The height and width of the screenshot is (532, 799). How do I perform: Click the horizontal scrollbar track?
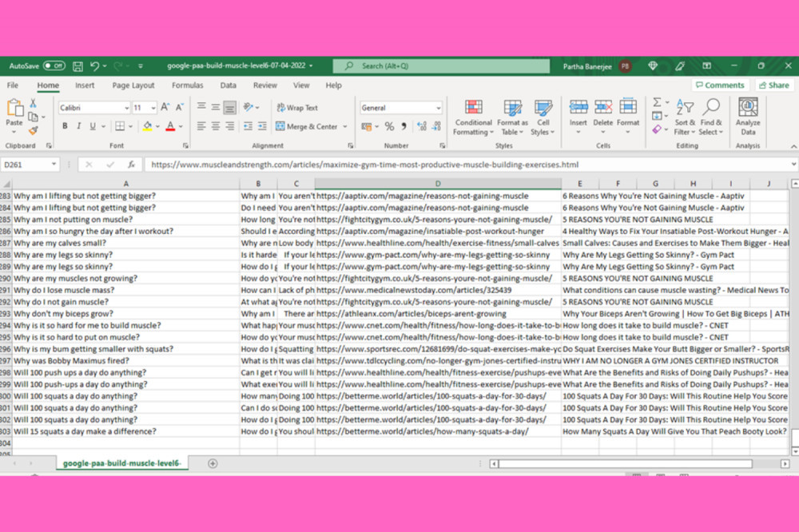(626, 464)
